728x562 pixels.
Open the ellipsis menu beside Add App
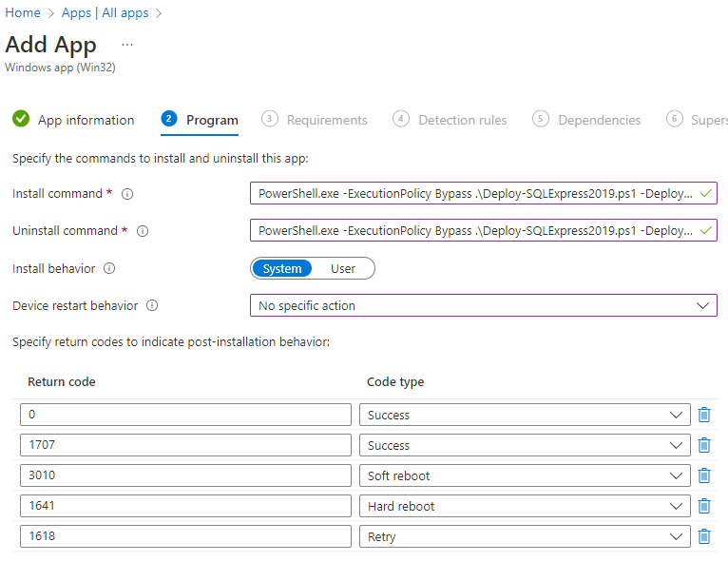[x=127, y=45]
